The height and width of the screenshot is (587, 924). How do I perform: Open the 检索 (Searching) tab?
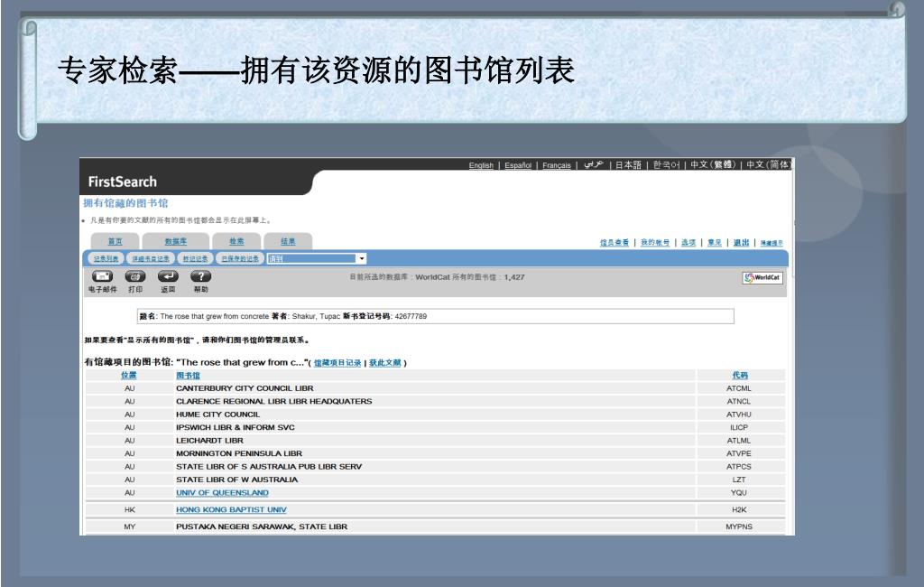[237, 241]
